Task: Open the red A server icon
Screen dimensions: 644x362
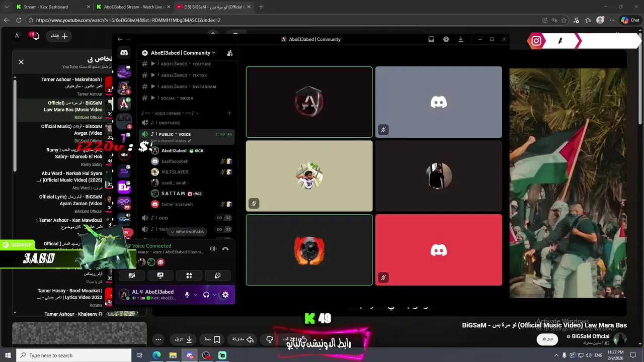Action: pos(124,104)
